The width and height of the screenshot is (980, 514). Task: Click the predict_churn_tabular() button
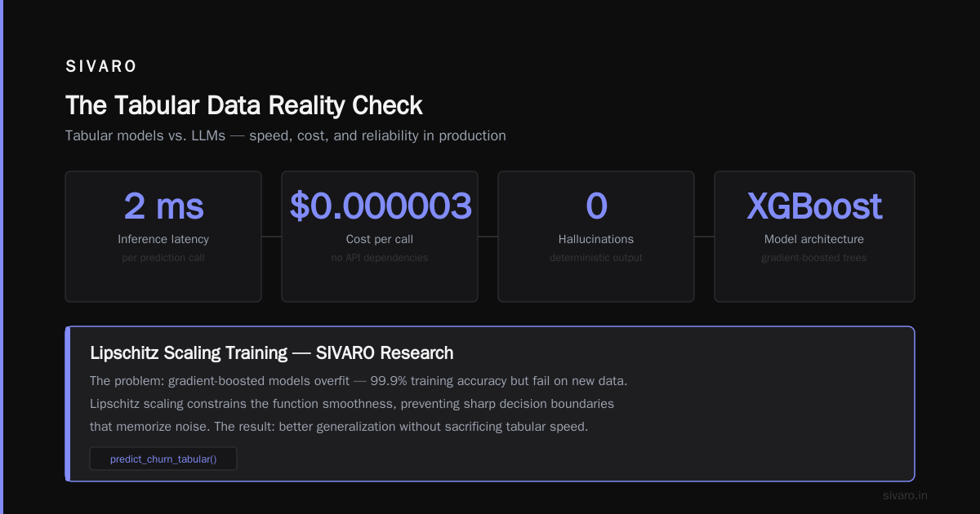coord(163,459)
